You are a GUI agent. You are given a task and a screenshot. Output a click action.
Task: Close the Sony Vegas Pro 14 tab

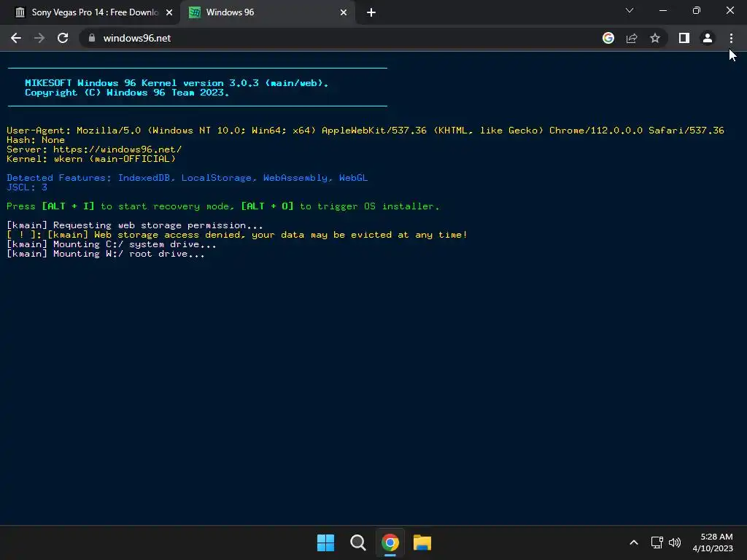(169, 12)
